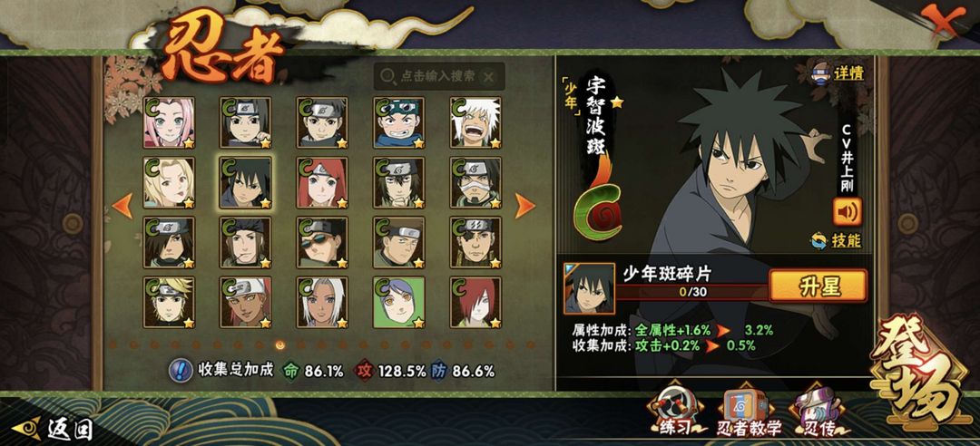This screenshot has width=980, height=446.
Task: Open the 详情 details icon
Action: [838, 73]
